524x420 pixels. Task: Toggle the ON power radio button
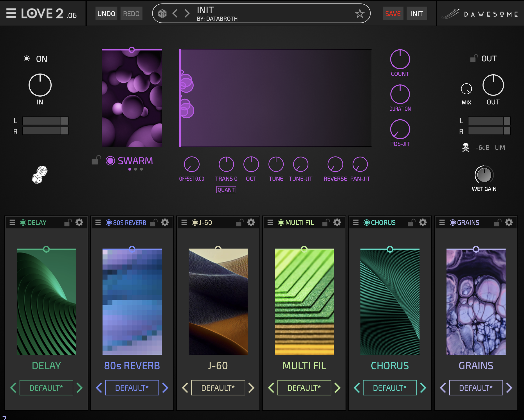(x=26, y=58)
